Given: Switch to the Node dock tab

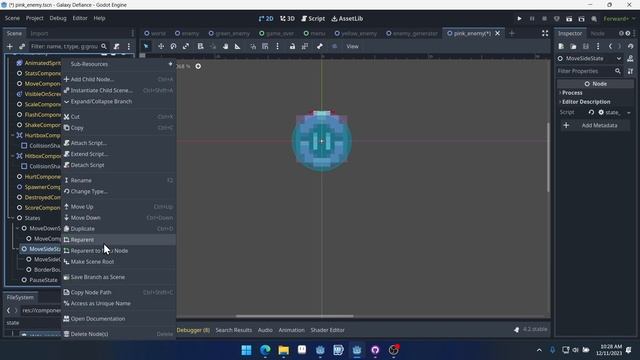Looking at the screenshot, I should [597, 33].
